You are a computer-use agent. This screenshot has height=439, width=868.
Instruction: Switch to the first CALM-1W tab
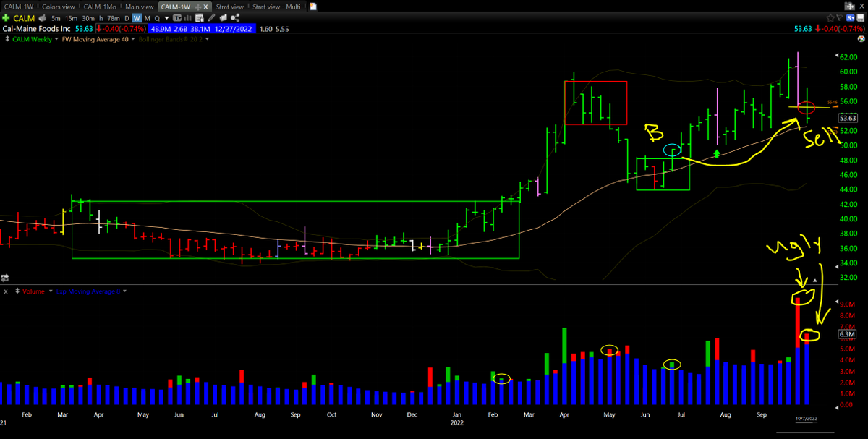pyautogui.click(x=18, y=7)
